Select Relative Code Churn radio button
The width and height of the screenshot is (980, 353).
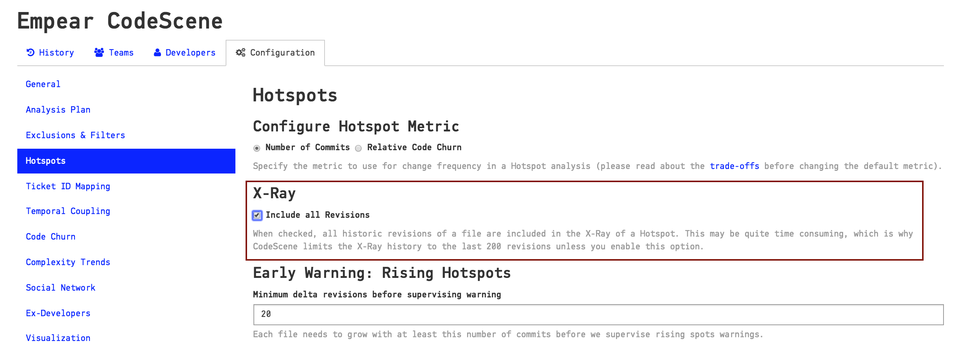358,148
